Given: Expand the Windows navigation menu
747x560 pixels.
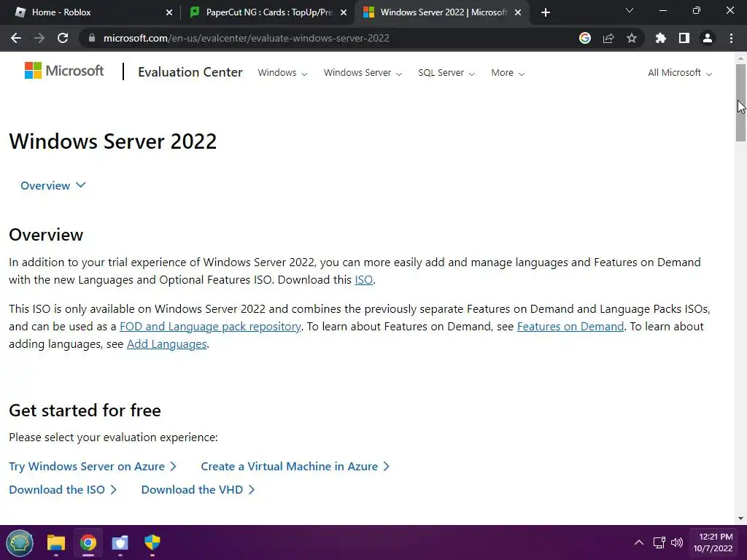Looking at the screenshot, I should click(x=282, y=73).
